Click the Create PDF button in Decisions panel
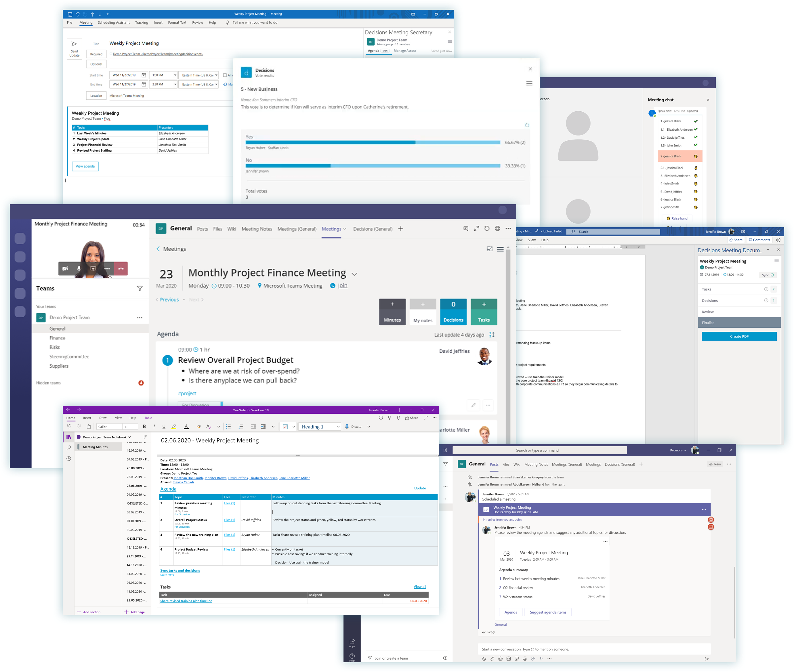Image resolution: width=794 pixels, height=672 pixels. point(738,336)
